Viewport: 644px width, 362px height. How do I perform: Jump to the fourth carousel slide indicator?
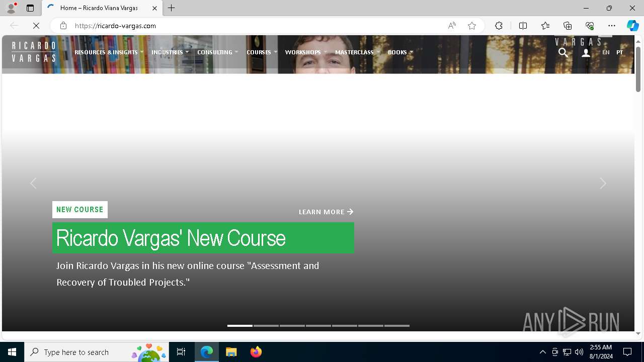coord(318,326)
